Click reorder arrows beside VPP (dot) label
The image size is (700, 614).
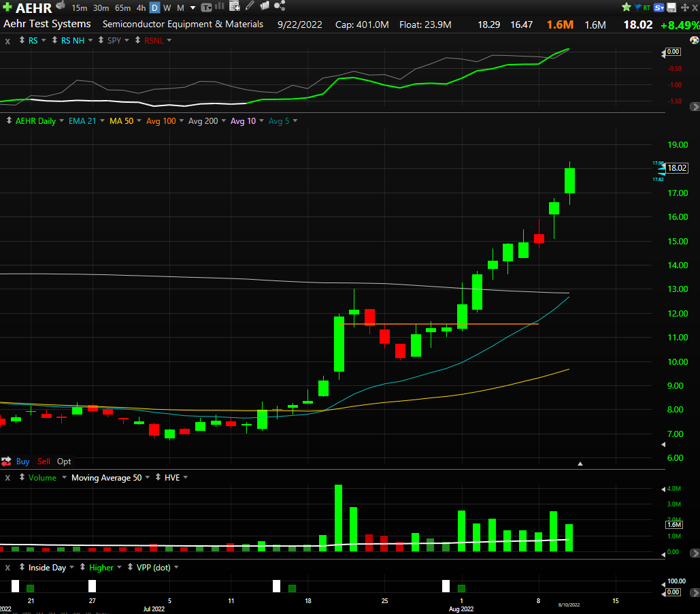pos(130,567)
